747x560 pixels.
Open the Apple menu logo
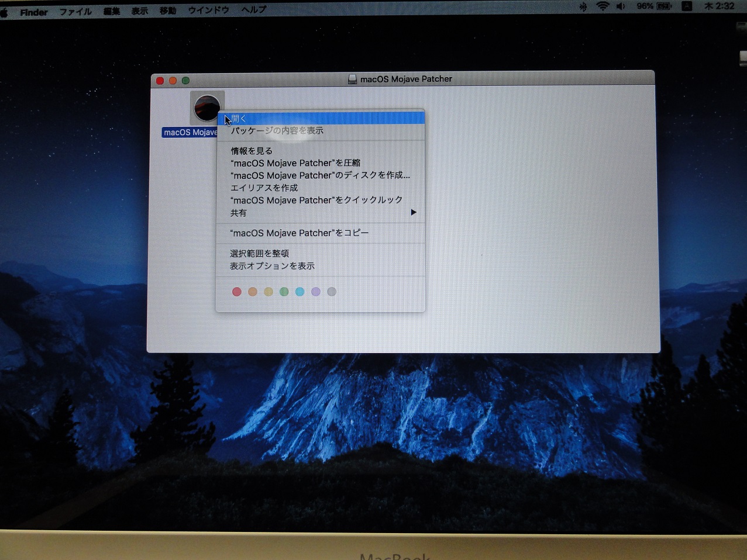[4, 13]
